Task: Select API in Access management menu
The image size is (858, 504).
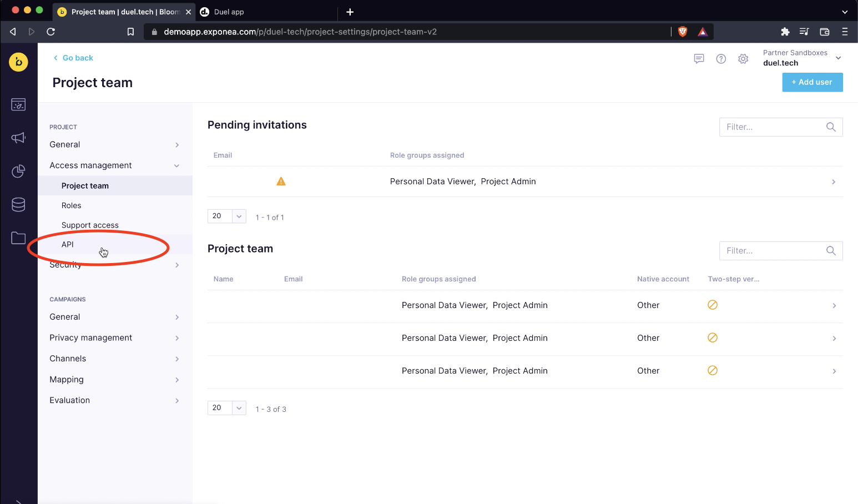Action: pos(68,244)
